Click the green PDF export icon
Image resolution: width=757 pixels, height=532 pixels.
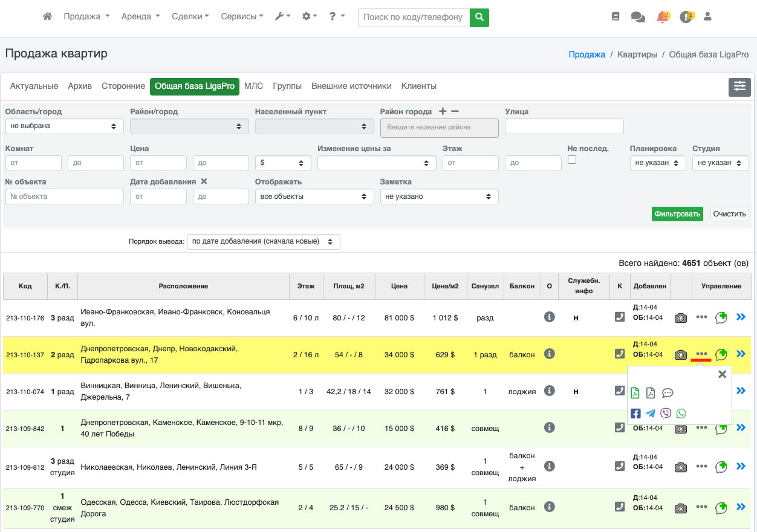pyautogui.click(x=635, y=393)
